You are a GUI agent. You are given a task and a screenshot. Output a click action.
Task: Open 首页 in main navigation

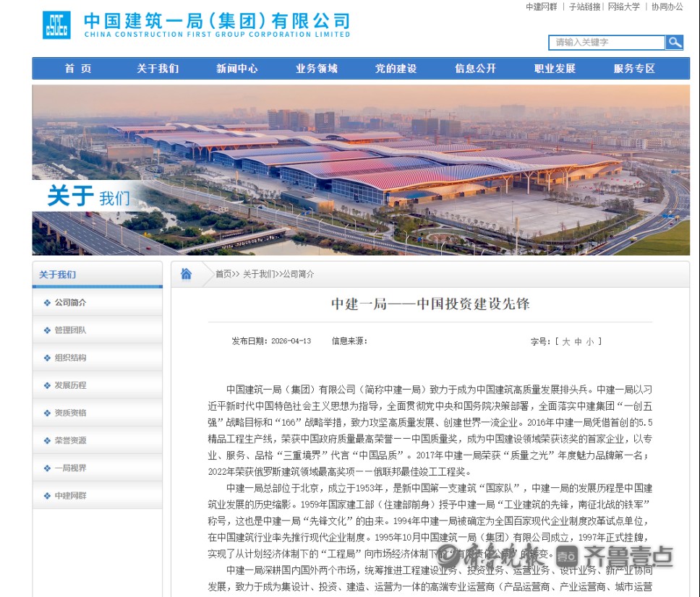pos(78,69)
